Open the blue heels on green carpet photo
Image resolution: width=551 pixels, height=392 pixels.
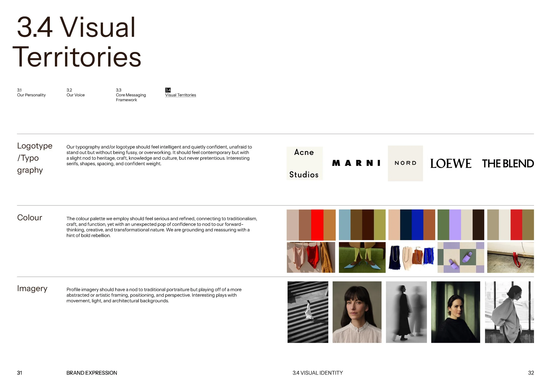pyautogui.click(x=362, y=257)
